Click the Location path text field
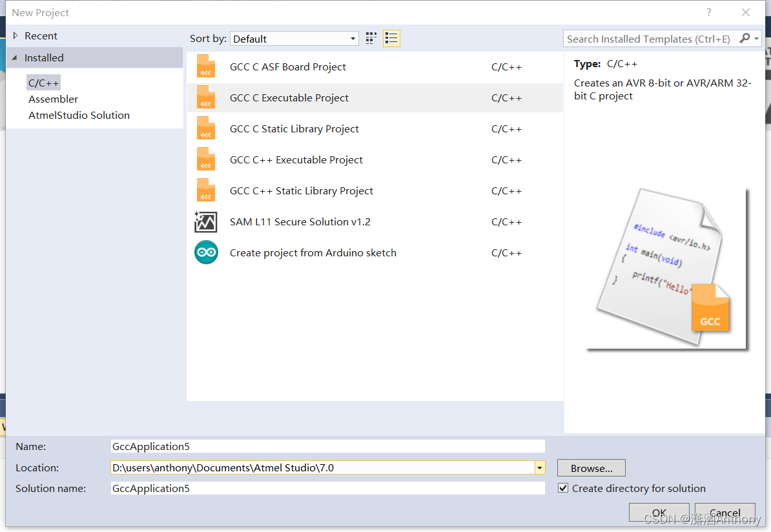 coord(323,467)
